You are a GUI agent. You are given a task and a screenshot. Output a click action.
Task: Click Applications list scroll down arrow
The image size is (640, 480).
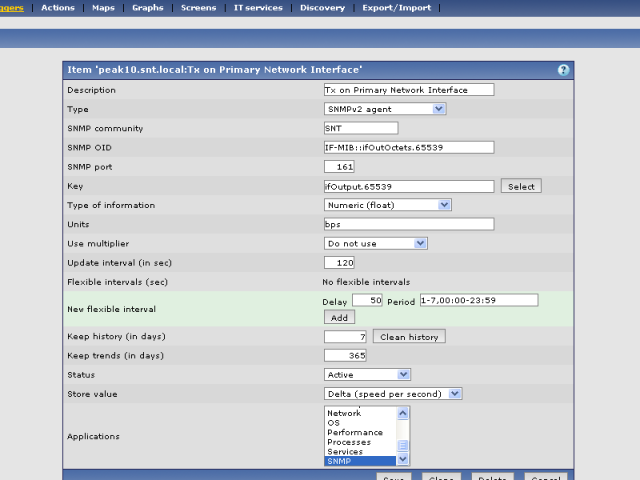click(x=403, y=460)
